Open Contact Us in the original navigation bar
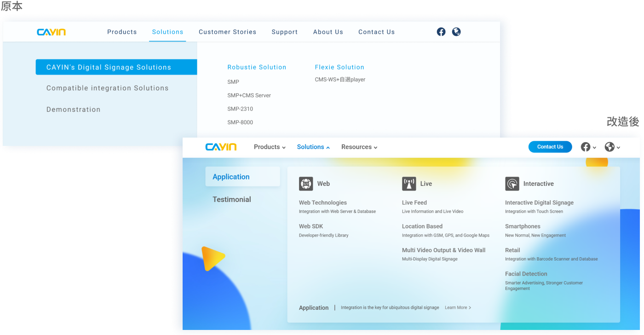This screenshot has width=644, height=335. (376, 32)
